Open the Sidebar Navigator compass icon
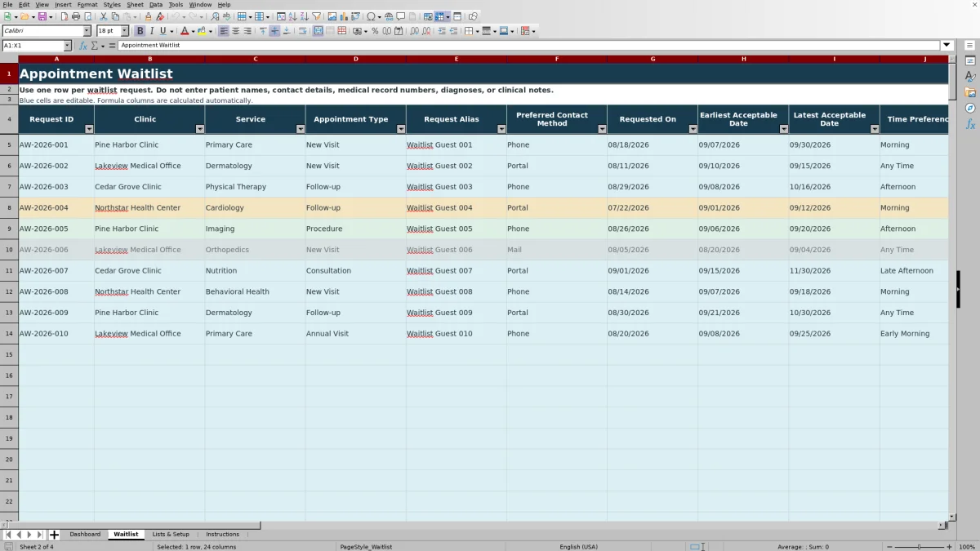This screenshot has width=980, height=551. point(970,108)
